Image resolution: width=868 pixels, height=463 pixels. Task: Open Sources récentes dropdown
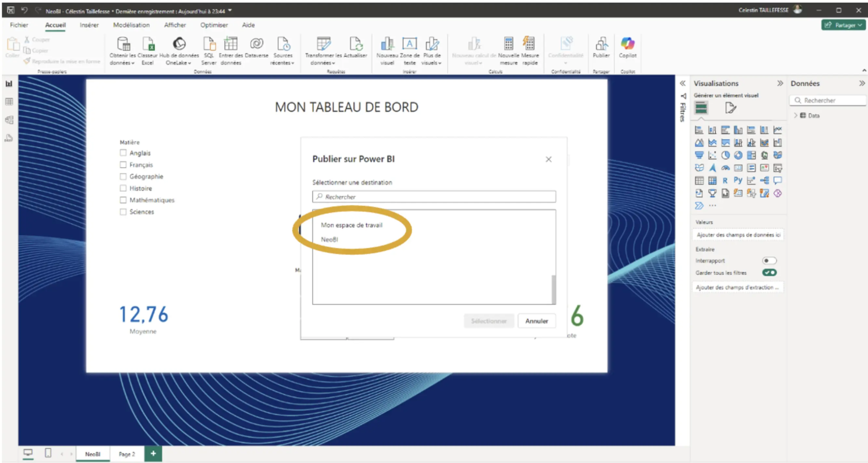click(283, 50)
